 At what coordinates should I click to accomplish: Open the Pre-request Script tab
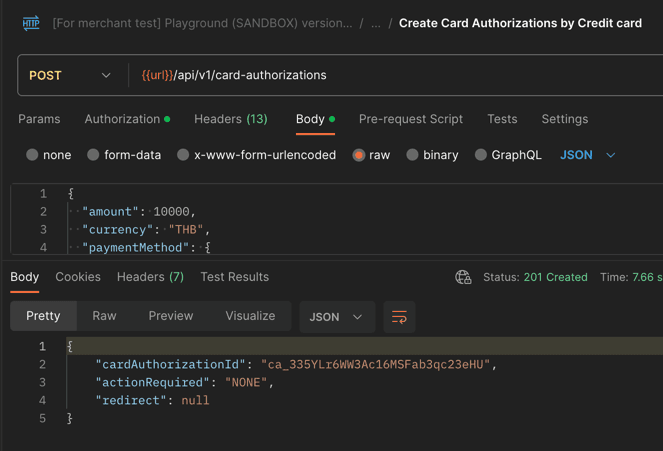pos(410,119)
